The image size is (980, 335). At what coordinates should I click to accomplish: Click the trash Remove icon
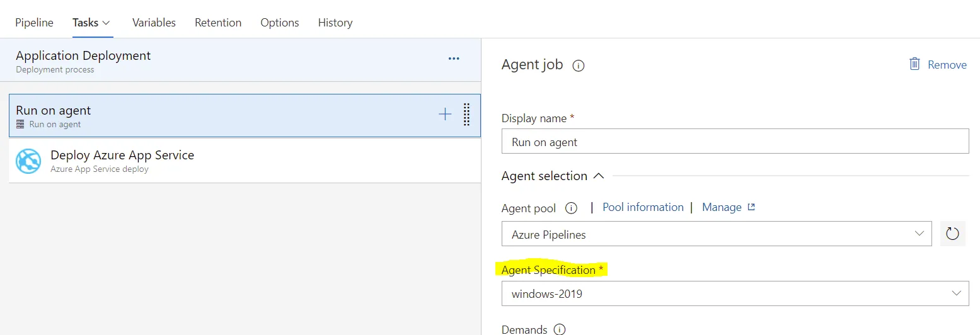click(914, 64)
